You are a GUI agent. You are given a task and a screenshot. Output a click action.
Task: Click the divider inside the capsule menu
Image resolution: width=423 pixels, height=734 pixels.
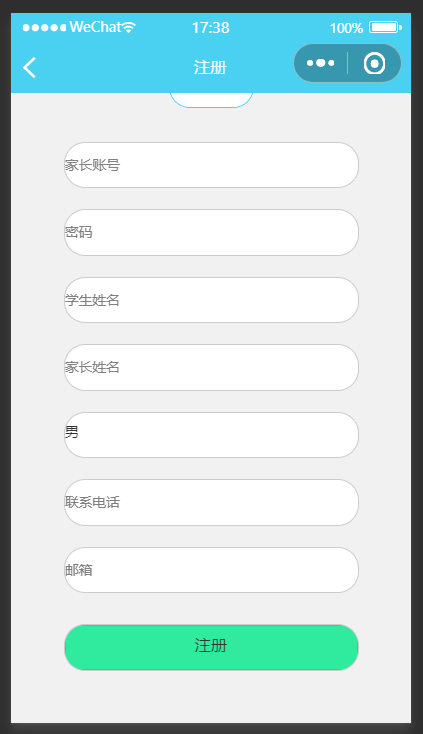(x=347, y=63)
